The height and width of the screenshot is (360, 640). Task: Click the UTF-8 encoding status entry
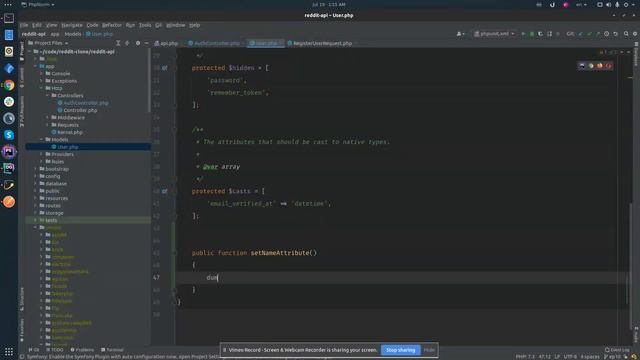(x=570, y=357)
